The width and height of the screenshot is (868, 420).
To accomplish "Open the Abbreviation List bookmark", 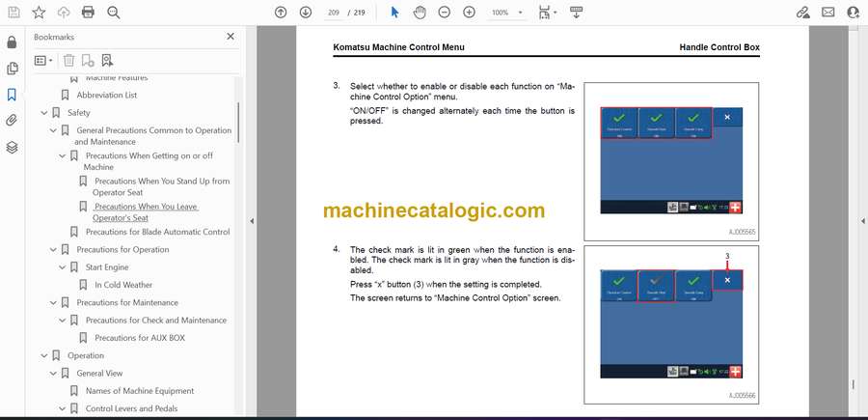I will click(107, 95).
